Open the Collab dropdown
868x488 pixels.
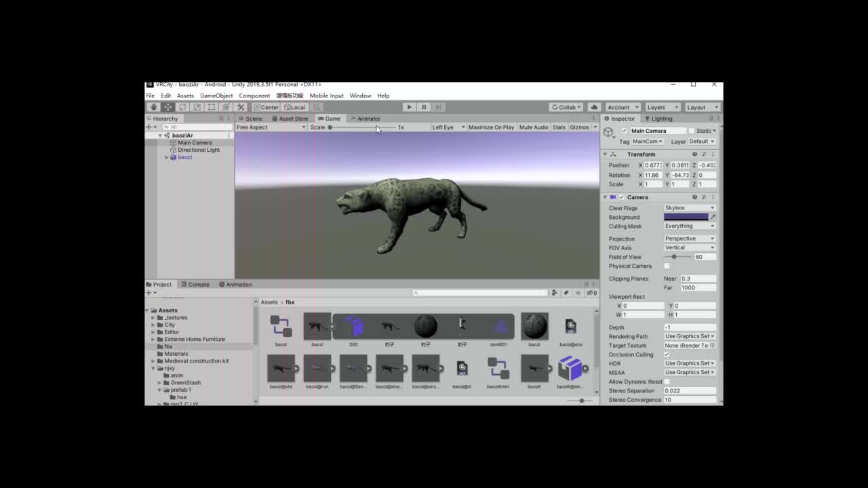[x=567, y=107]
